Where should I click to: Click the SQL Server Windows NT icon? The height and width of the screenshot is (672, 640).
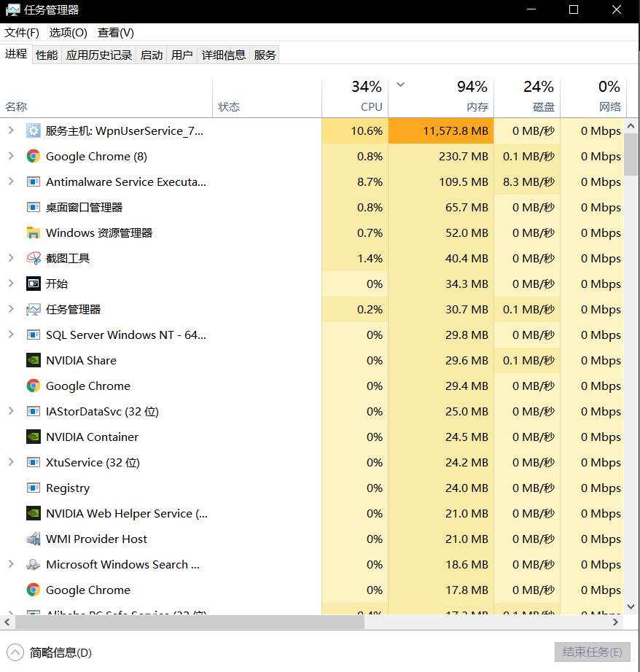pyautogui.click(x=34, y=335)
